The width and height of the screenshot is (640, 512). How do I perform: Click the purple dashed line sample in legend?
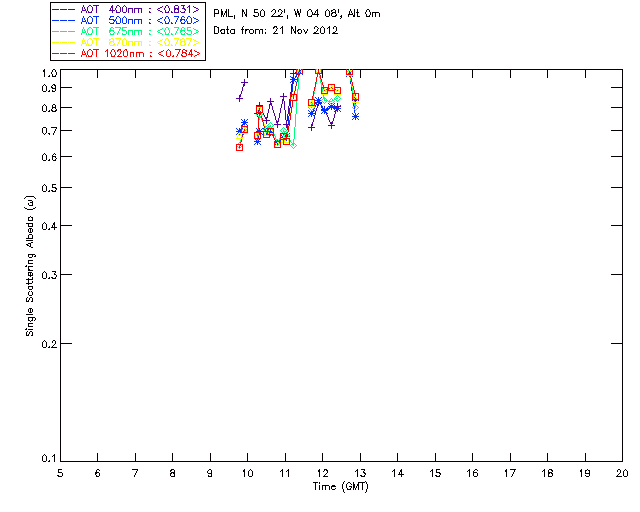(x=64, y=9)
